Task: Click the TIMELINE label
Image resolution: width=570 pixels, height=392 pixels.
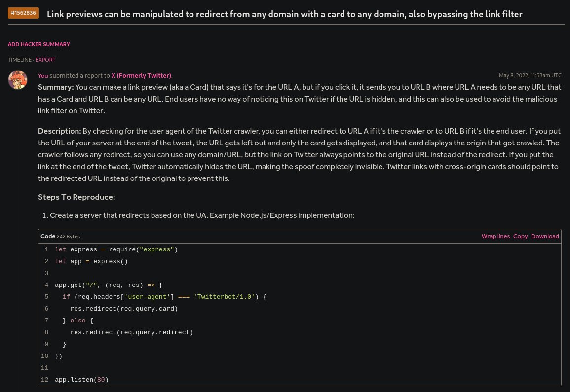Action: [20, 60]
